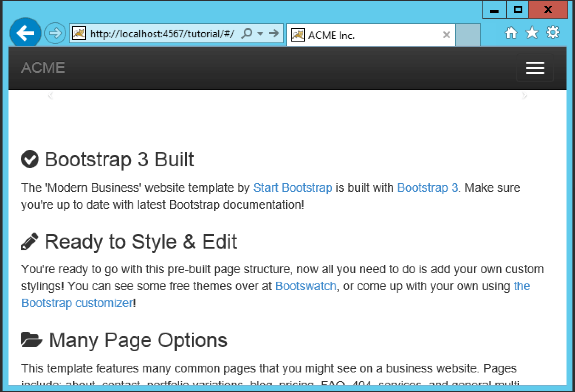Image resolution: width=575 pixels, height=392 pixels.
Task: Go back with the browser back arrow
Action: tap(25, 33)
